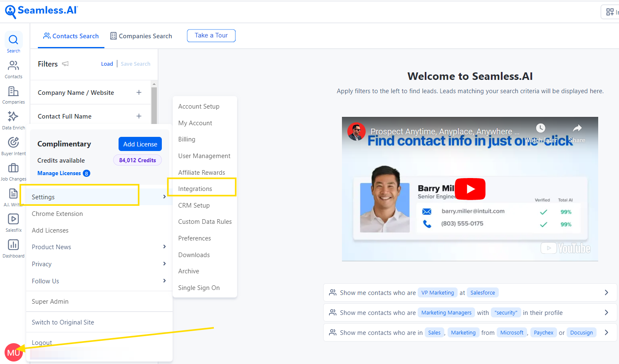
Task: Open Companies sidebar icon
Action: 13,95
